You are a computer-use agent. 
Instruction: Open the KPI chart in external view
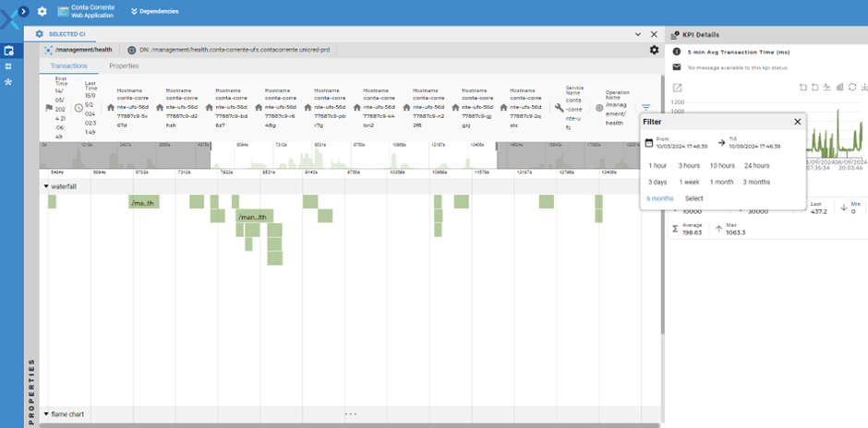pyautogui.click(x=677, y=88)
